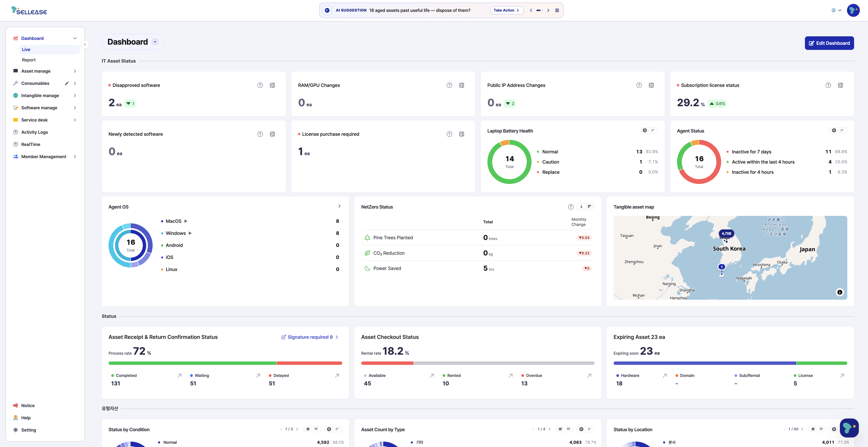Switch Agent Status to bar list view
Image resolution: width=868 pixels, height=447 pixels.
tap(842, 131)
